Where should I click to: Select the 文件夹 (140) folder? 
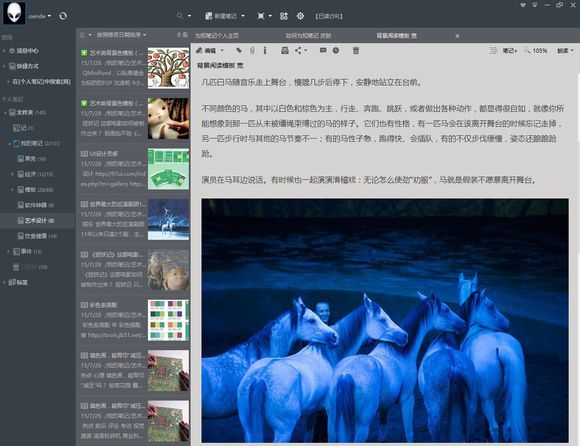(x=27, y=112)
